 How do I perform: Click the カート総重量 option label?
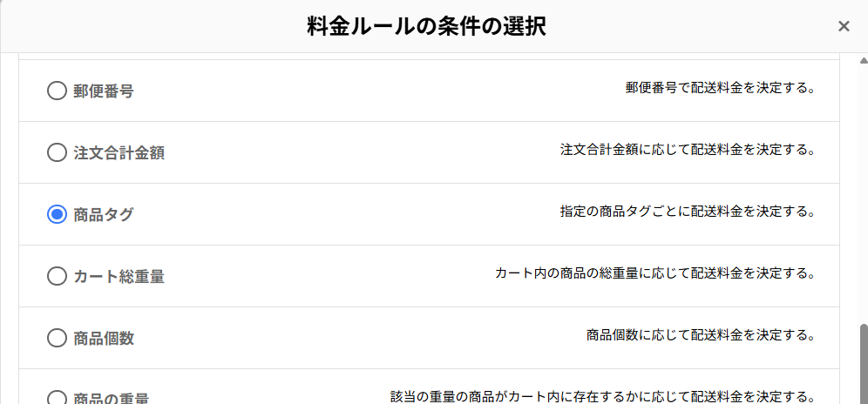click(119, 276)
